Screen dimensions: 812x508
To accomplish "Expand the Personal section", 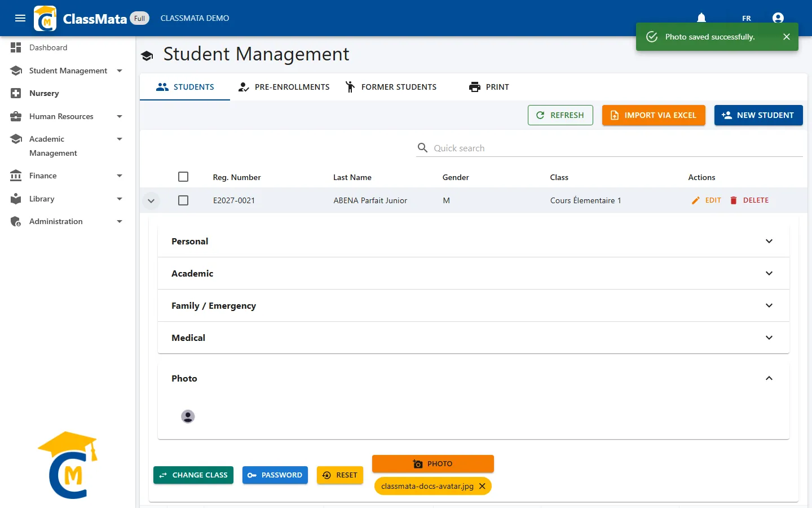I will (x=474, y=241).
